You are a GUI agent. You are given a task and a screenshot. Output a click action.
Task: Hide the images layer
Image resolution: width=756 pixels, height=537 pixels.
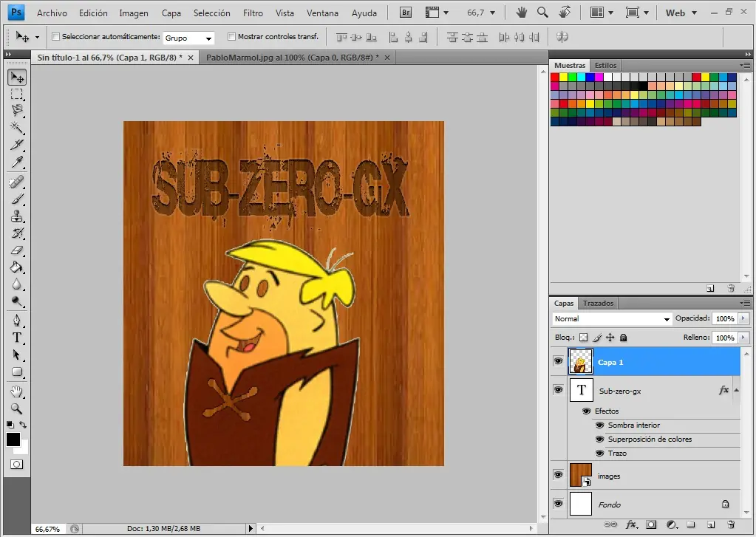point(559,475)
